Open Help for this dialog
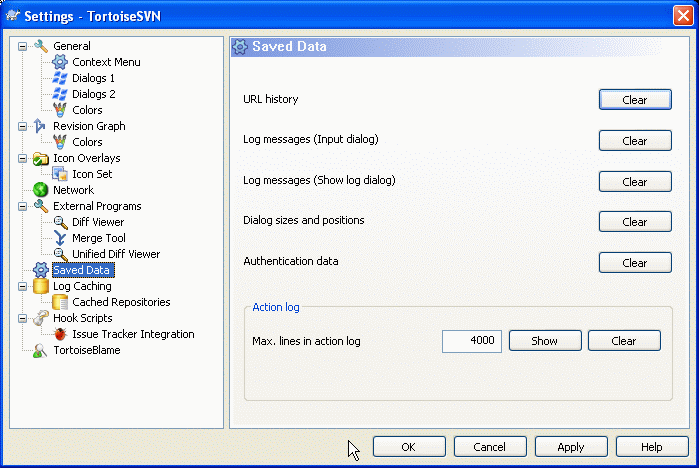This screenshot has height=468, width=699. (652, 447)
